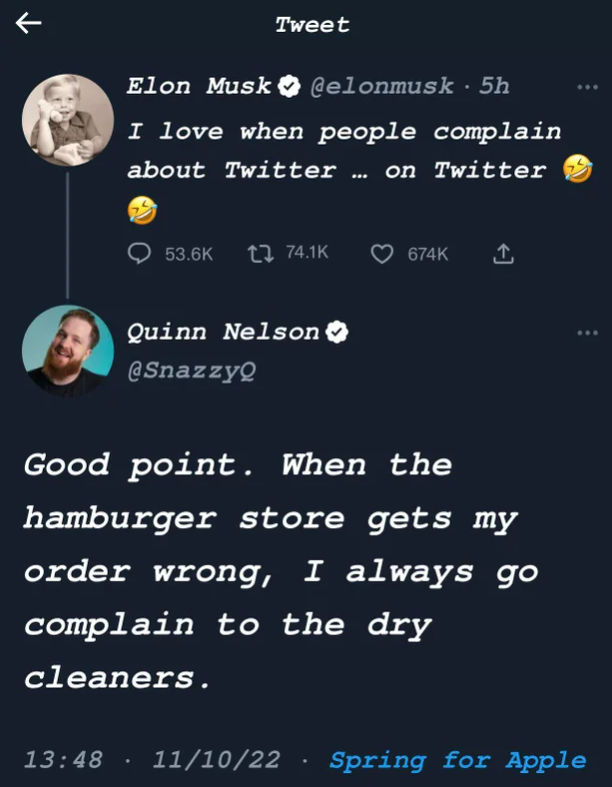Tap the back arrow
612x787 pixels.
tap(29, 24)
